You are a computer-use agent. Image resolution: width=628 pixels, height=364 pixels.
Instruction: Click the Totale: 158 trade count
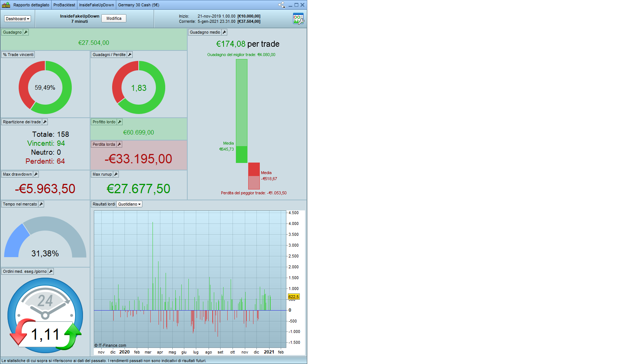[x=50, y=134]
